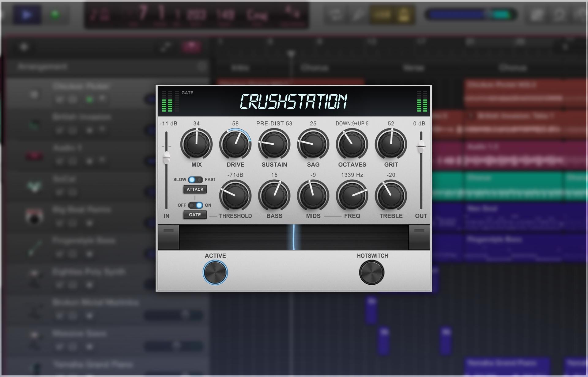Click the right ribbon end button
The width and height of the screenshot is (588, 377).
pyautogui.click(x=419, y=237)
